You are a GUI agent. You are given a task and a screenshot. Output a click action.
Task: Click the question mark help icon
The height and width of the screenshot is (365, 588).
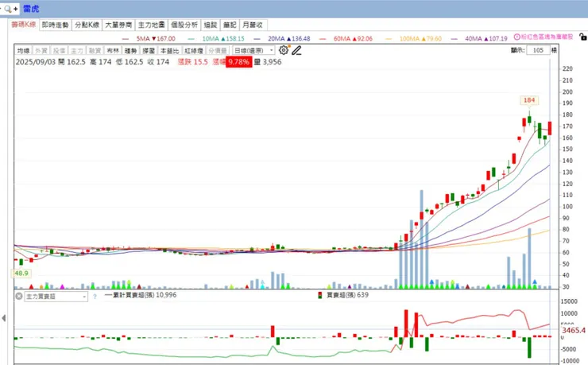pyautogui.click(x=95, y=297)
